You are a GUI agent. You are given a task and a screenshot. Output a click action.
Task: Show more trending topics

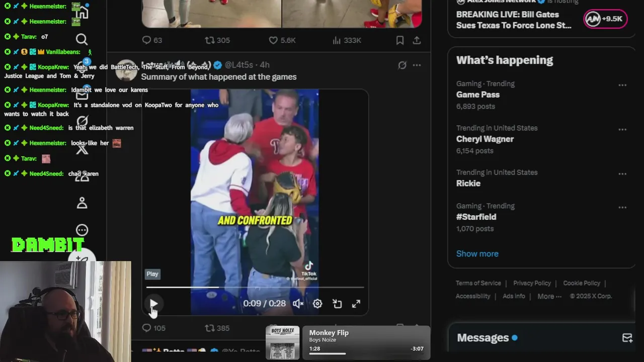[x=477, y=253]
